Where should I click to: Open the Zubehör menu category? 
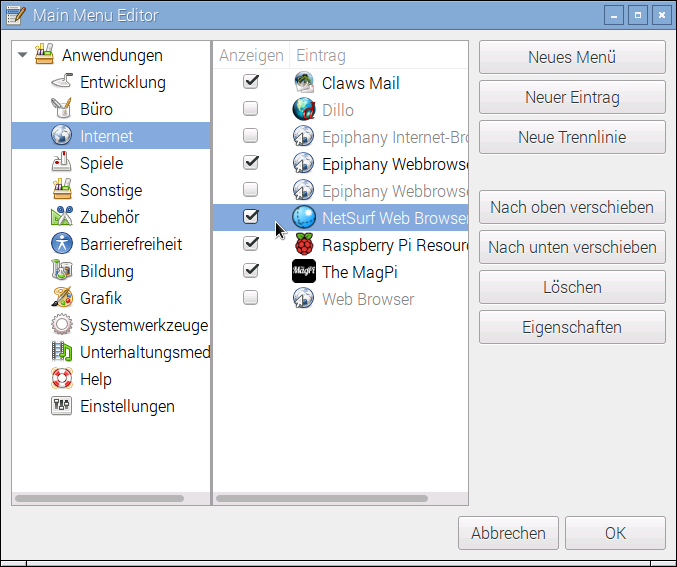click(x=109, y=218)
